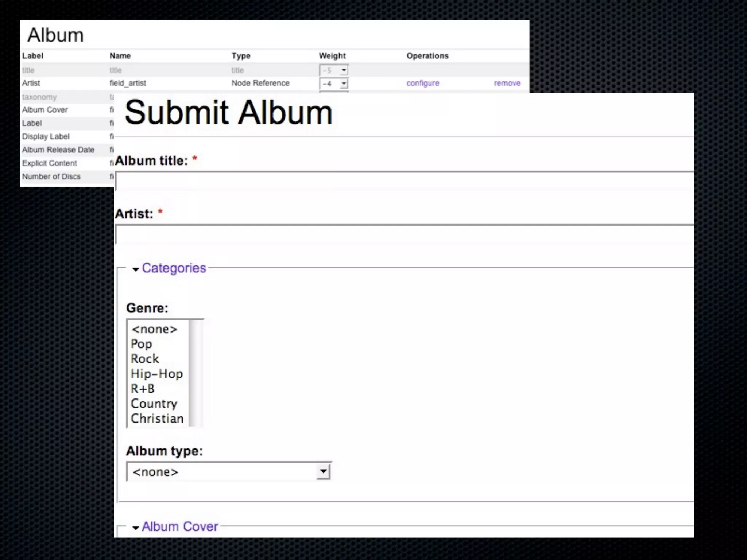Click inside the Artist text field
The height and width of the screenshot is (560, 747).
(x=401, y=235)
